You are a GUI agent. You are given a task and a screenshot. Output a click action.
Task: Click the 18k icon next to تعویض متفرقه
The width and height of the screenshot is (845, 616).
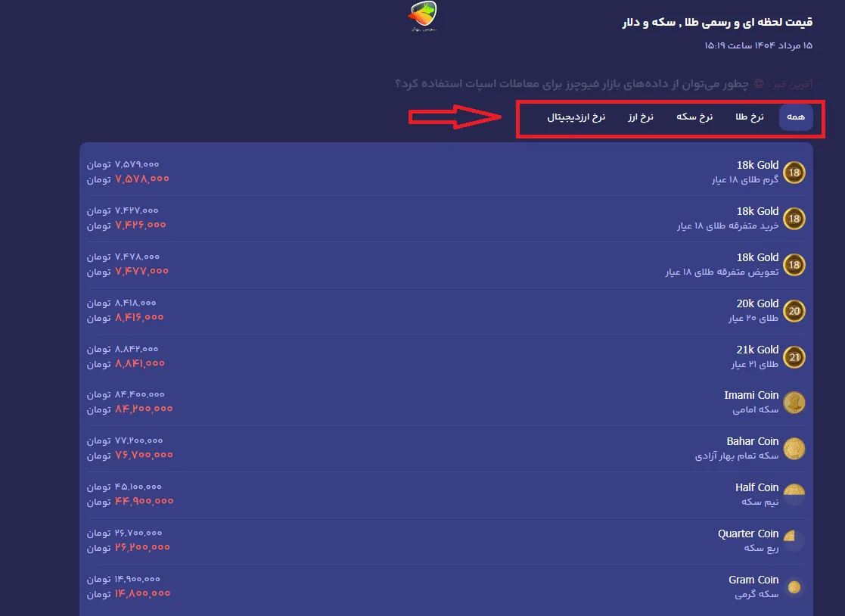click(794, 265)
